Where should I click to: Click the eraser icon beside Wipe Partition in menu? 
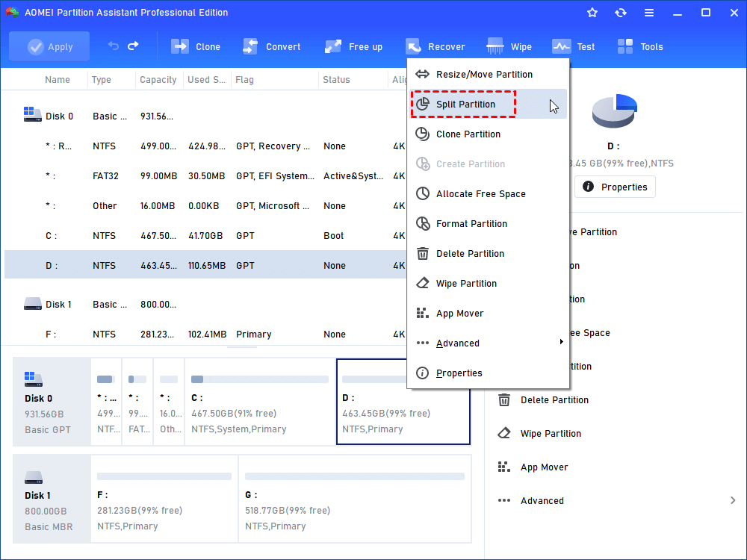(423, 283)
